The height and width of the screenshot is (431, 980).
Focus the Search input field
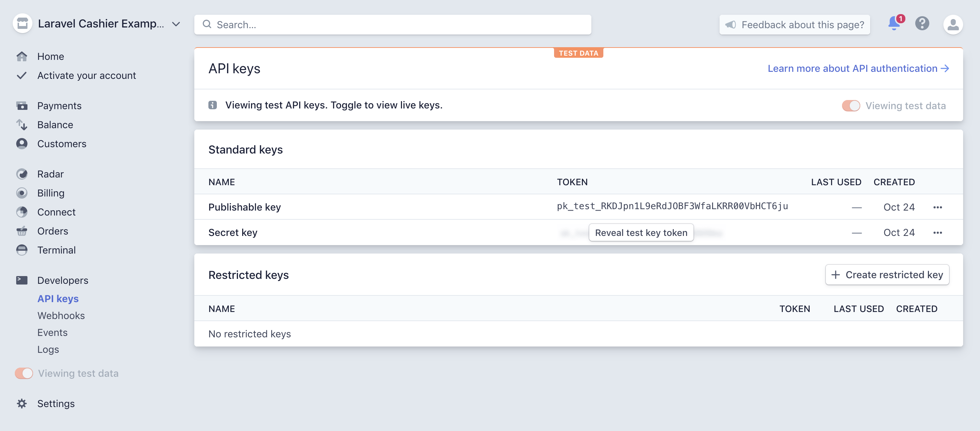tap(392, 25)
